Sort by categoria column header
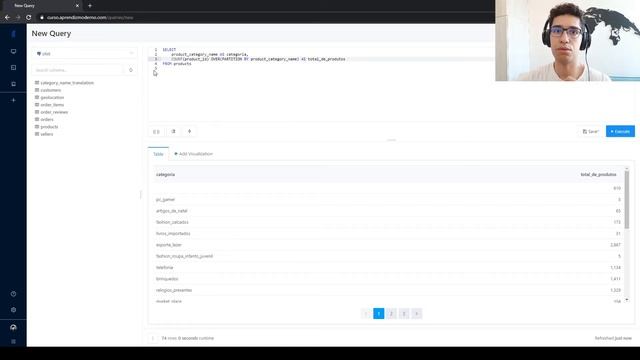Image resolution: width=640 pixels, height=360 pixels. [165, 175]
